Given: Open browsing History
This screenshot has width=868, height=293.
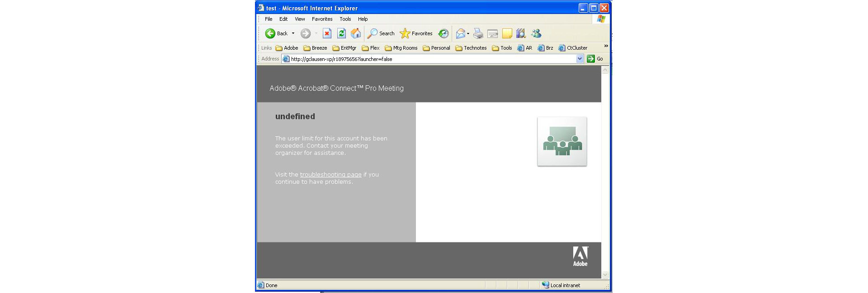Looking at the screenshot, I should [x=443, y=33].
